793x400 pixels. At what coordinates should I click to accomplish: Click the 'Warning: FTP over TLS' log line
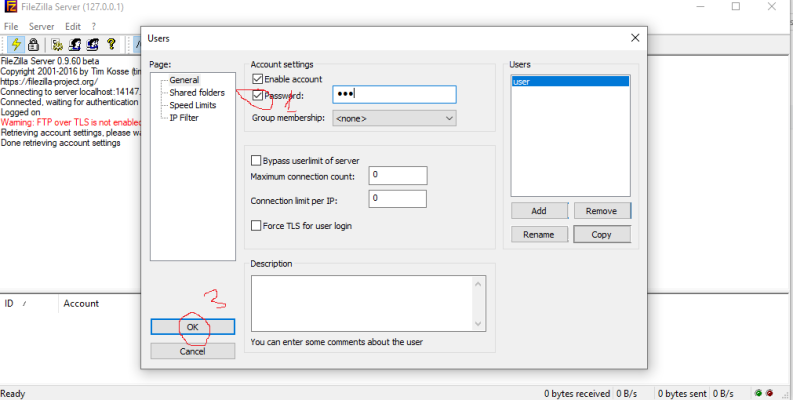point(70,122)
